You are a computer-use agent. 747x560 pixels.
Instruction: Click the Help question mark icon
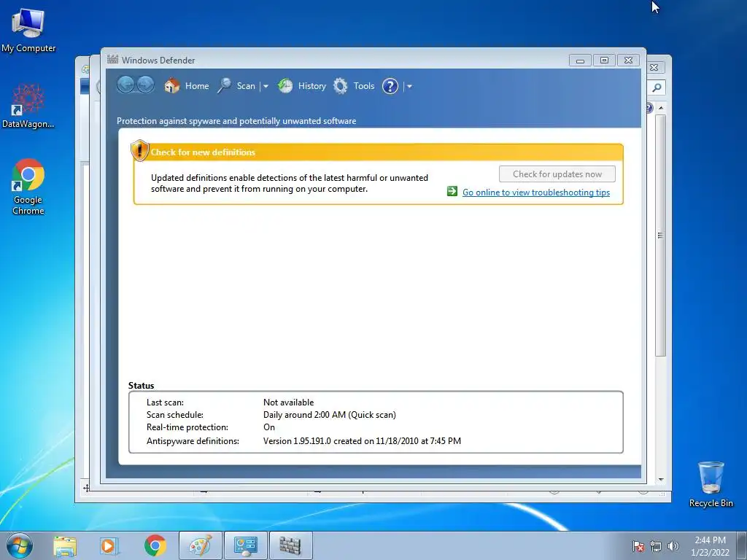(390, 86)
